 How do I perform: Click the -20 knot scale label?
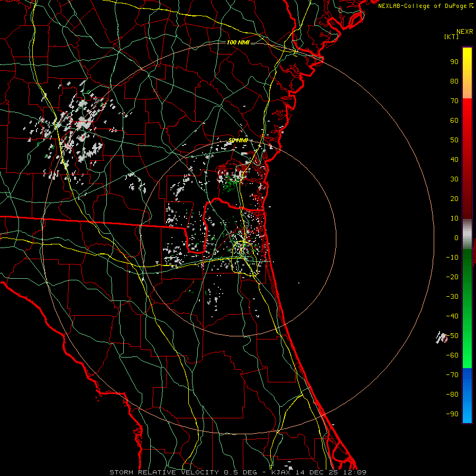(x=452, y=277)
